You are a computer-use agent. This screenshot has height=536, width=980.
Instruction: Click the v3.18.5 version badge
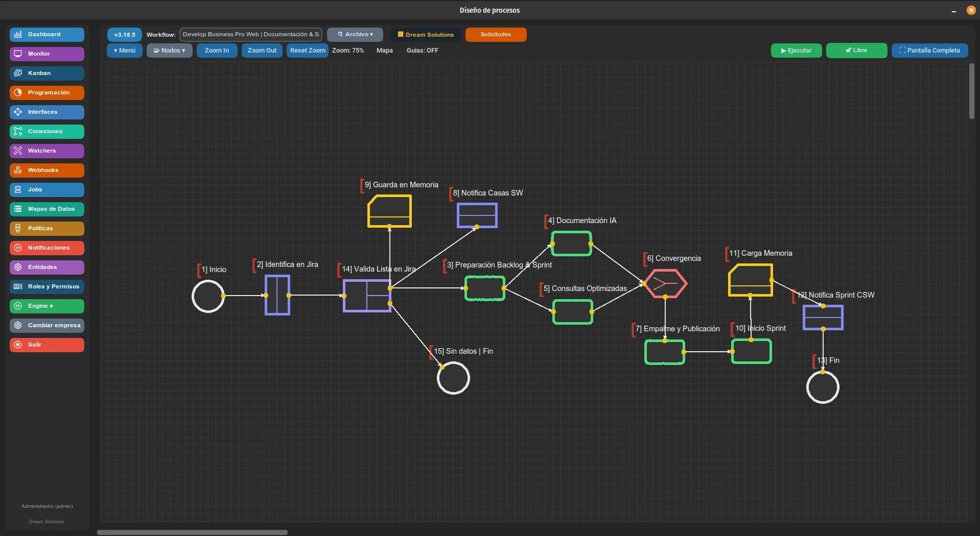pos(125,35)
